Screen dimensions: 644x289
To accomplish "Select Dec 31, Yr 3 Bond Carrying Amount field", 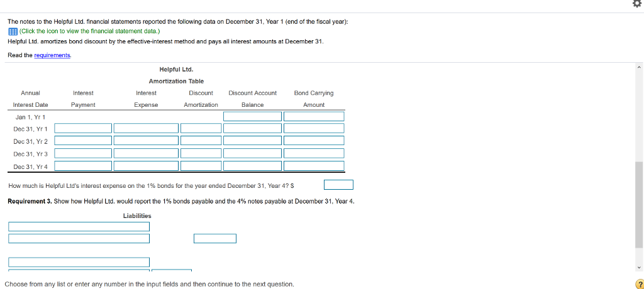I will tap(314, 153).
